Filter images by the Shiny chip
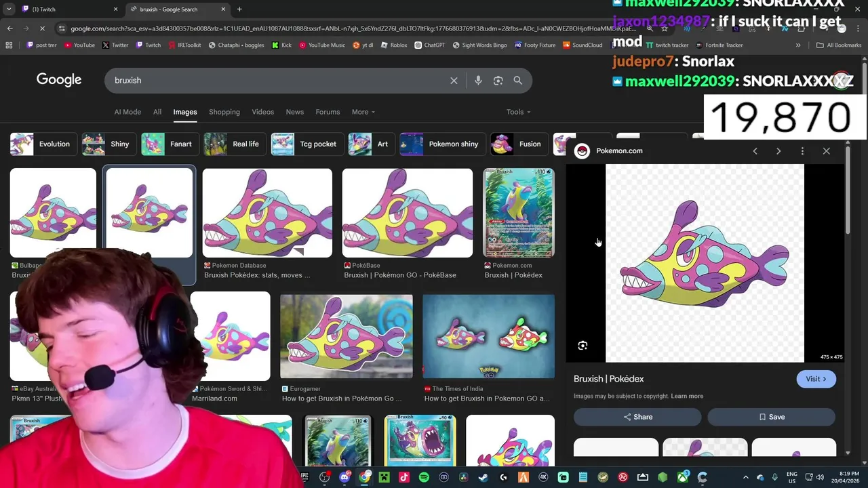Viewport: 868px width, 488px height. 107,144
